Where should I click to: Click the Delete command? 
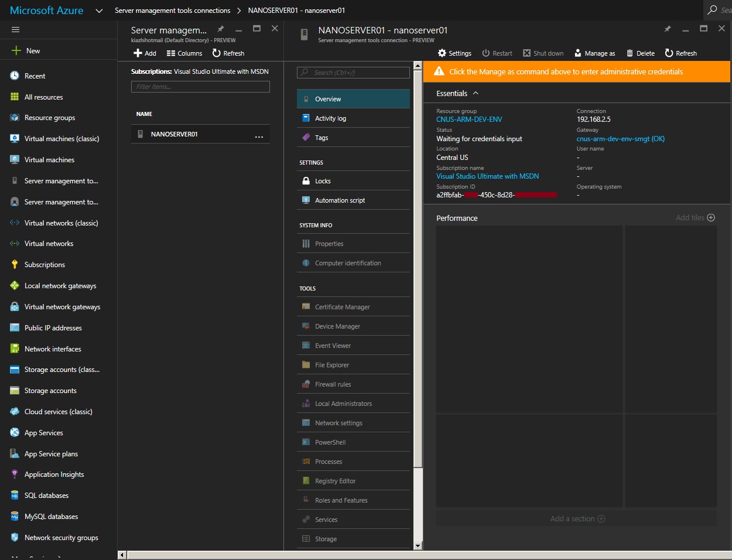tap(641, 53)
